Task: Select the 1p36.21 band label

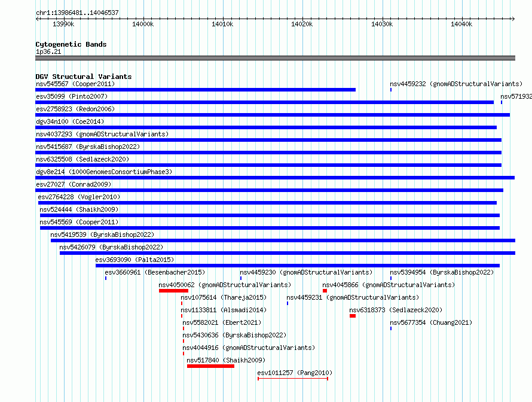Action: 48,51
